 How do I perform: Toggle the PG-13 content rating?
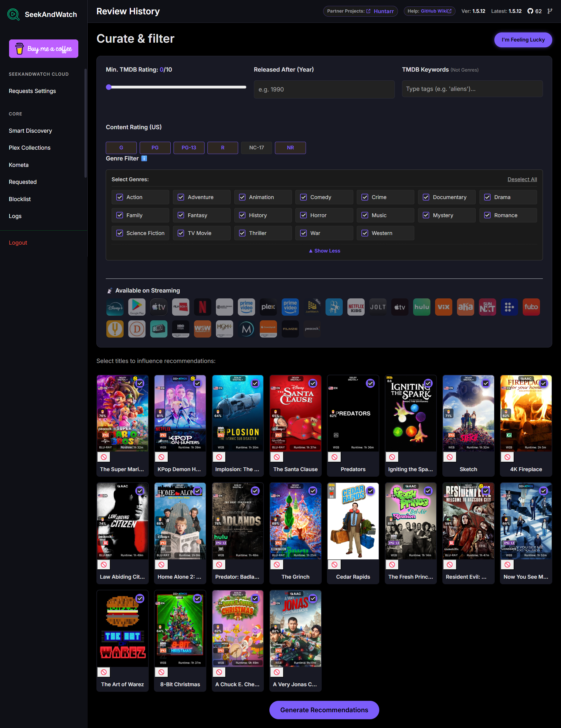click(x=189, y=148)
